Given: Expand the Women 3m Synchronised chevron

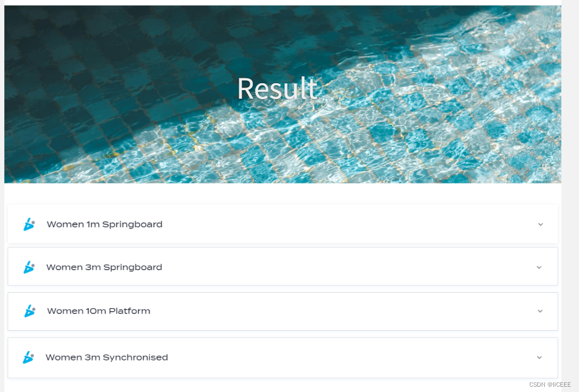Looking at the screenshot, I should coord(539,358).
